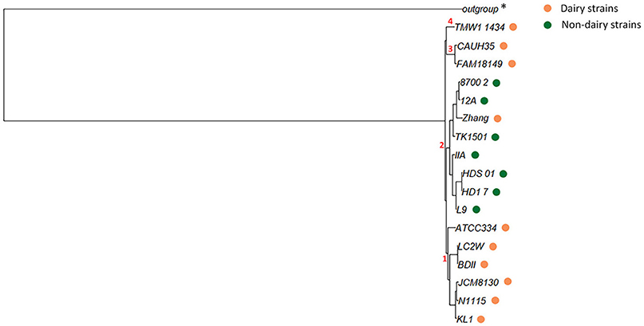Click the green dot beside 'HDS 01'
Viewport: 644px width, 326px height.
(503, 174)
